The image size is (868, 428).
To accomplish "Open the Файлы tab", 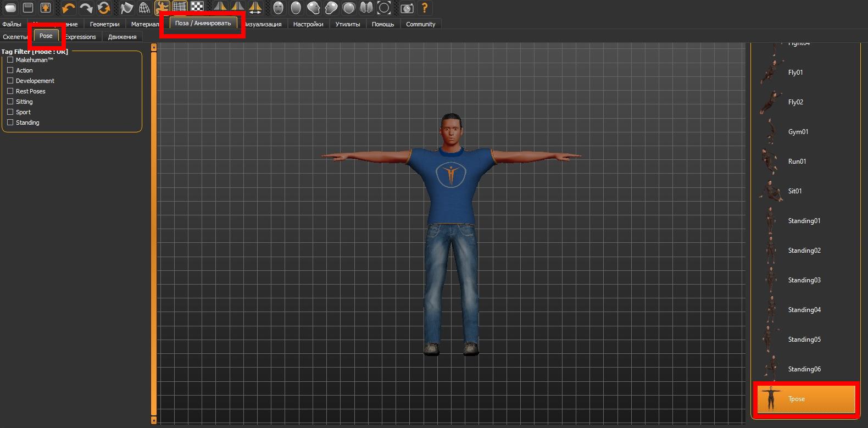I will [x=12, y=24].
